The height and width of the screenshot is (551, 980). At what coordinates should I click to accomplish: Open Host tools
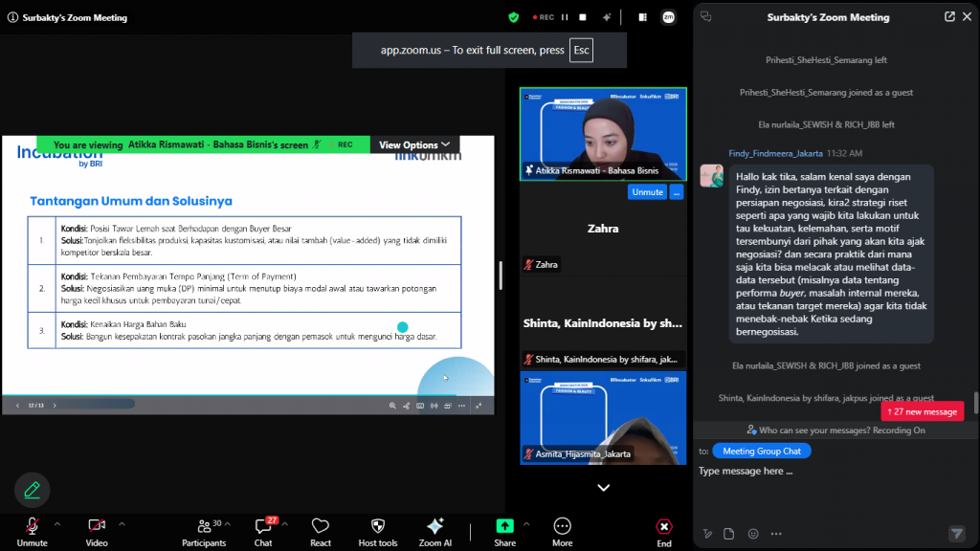pos(377,532)
